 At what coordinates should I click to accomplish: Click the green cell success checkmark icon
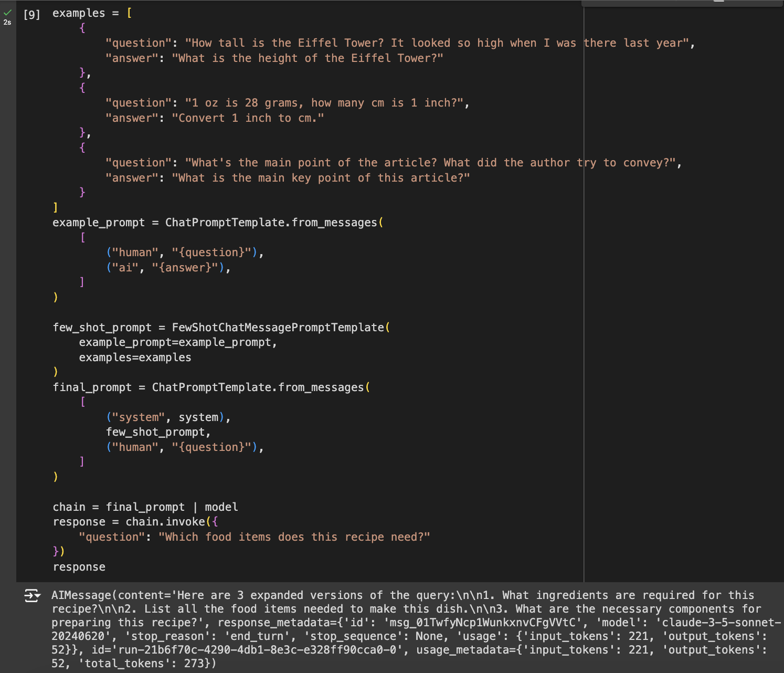coord(7,13)
